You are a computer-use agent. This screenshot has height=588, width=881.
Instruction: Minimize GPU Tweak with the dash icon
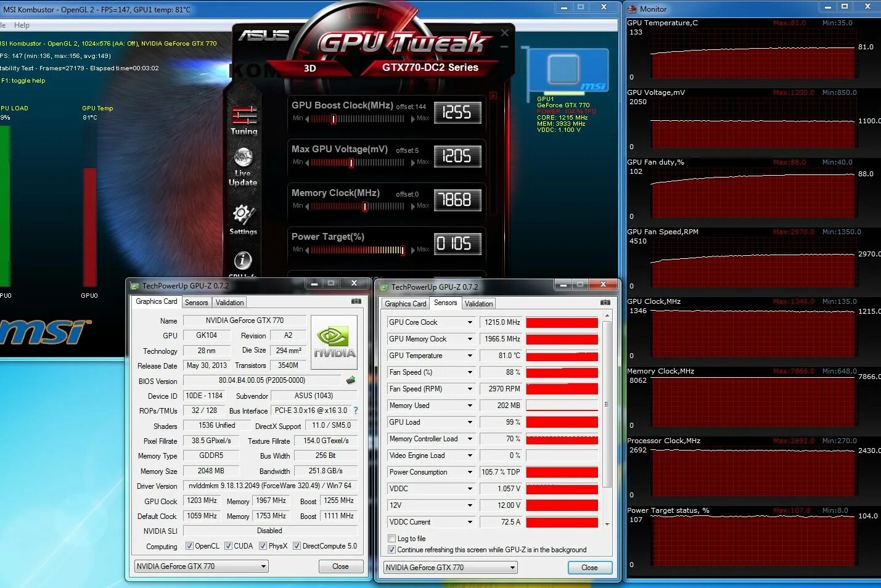505,47
